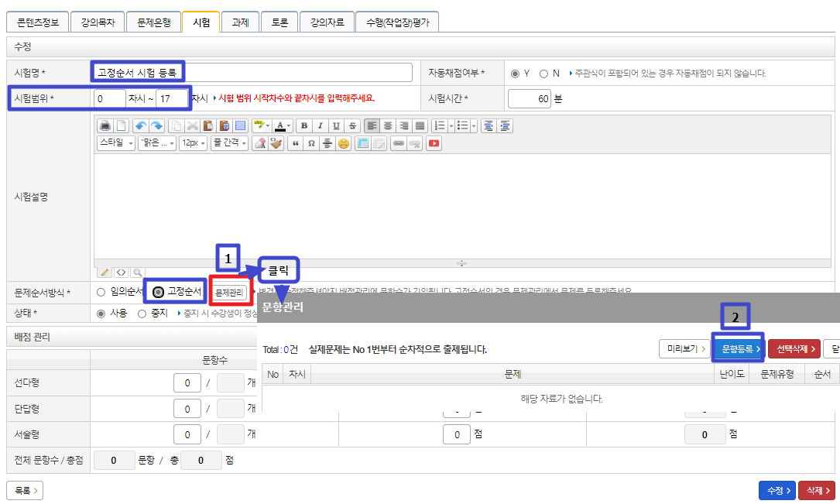
Task: Insert special character with omega icon
Action: 311,143
